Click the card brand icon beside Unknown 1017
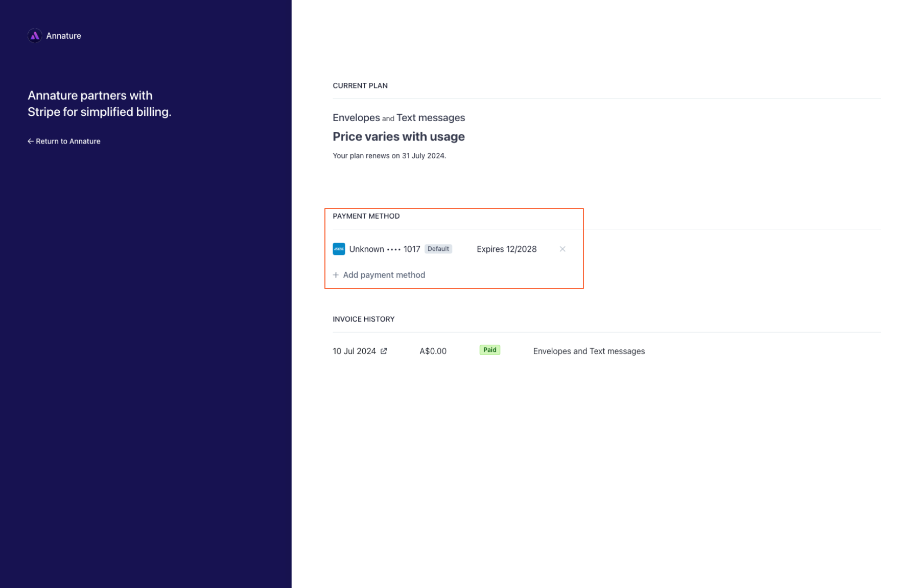This screenshot has height=588, width=916. pos(339,249)
